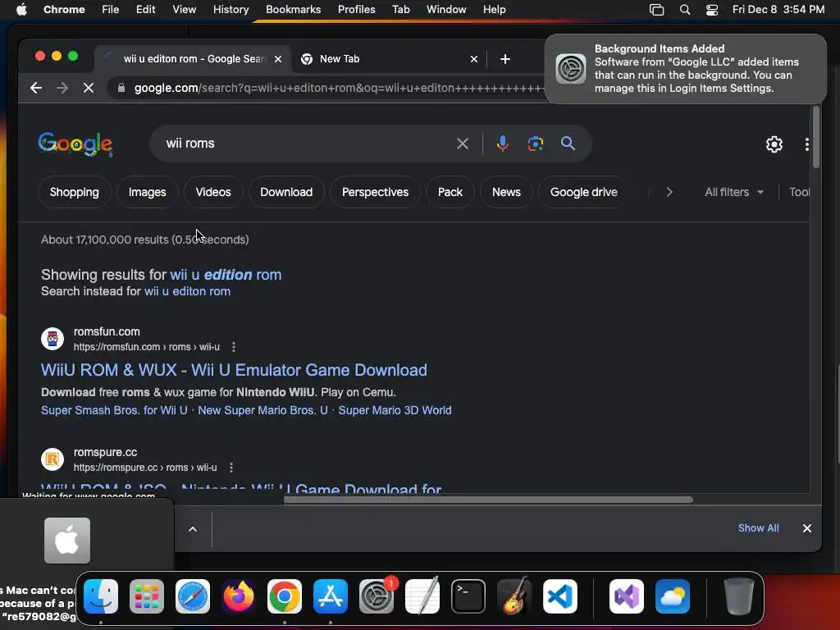
Task: Click the magnifier search button
Action: pyautogui.click(x=568, y=144)
